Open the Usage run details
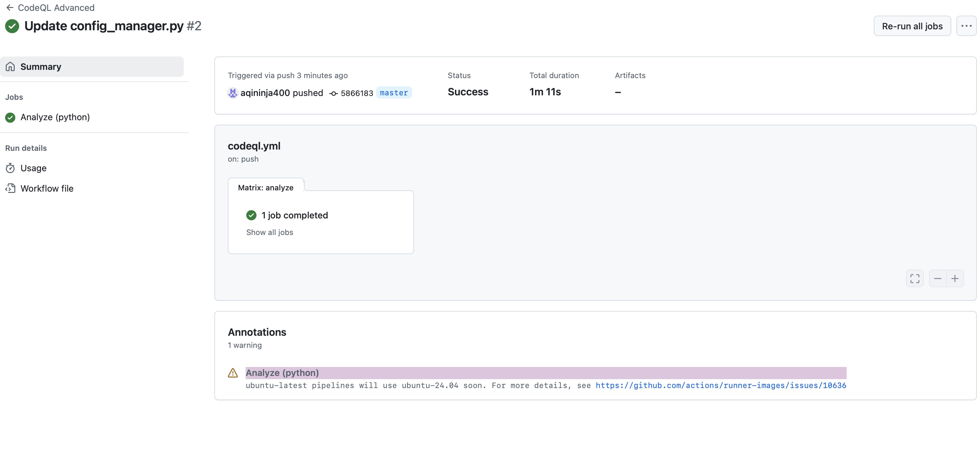980x470 pixels. 33,168
